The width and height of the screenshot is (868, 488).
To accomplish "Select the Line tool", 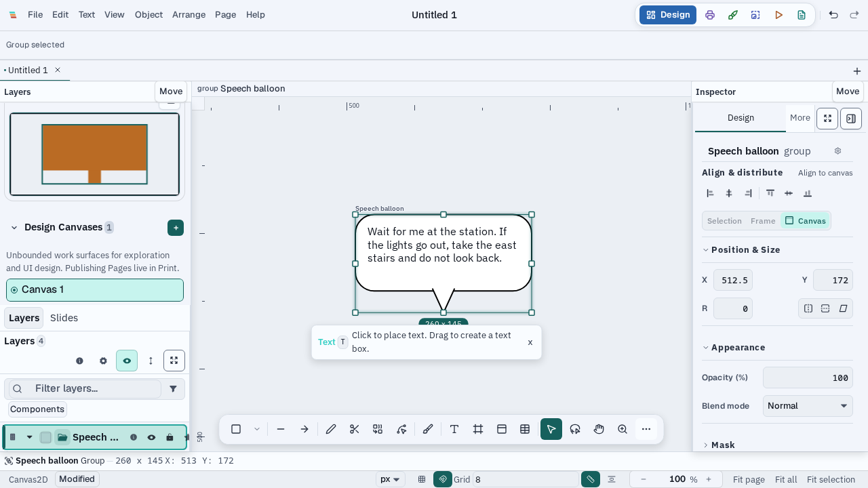I will pos(281,429).
